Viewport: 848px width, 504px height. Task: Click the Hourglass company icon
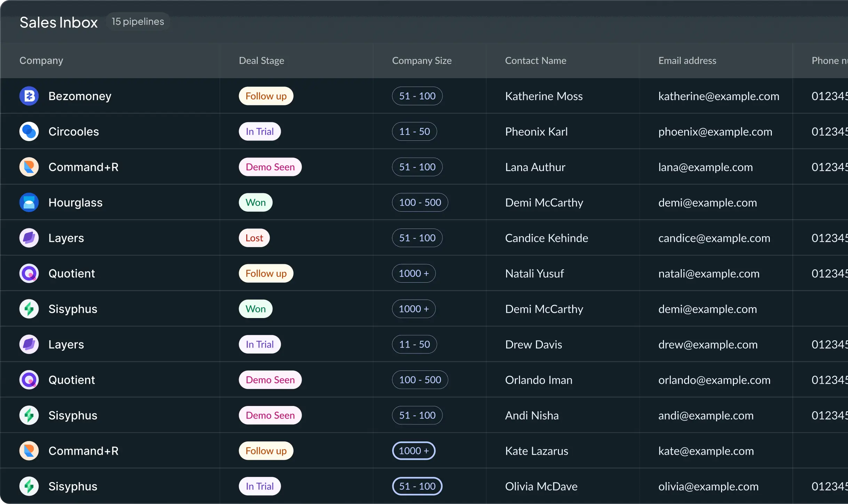[29, 202]
